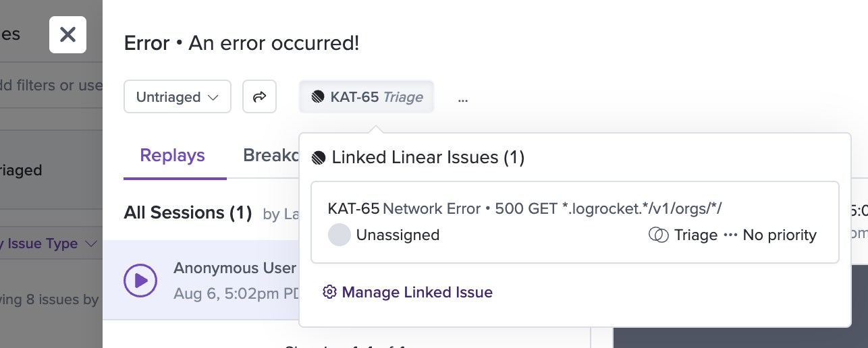This screenshot has height=348, width=868.
Task: Open the Untriaged status dropdown
Action: [178, 97]
